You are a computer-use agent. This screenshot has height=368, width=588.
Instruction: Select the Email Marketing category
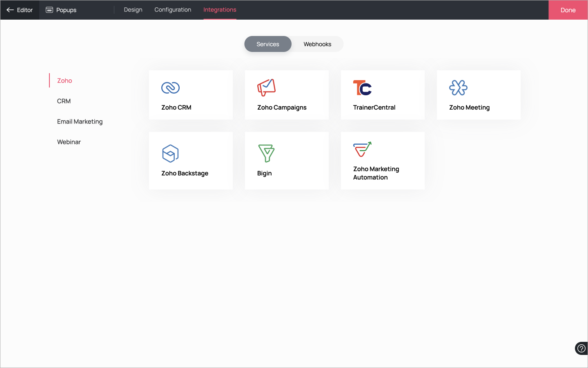[80, 121]
